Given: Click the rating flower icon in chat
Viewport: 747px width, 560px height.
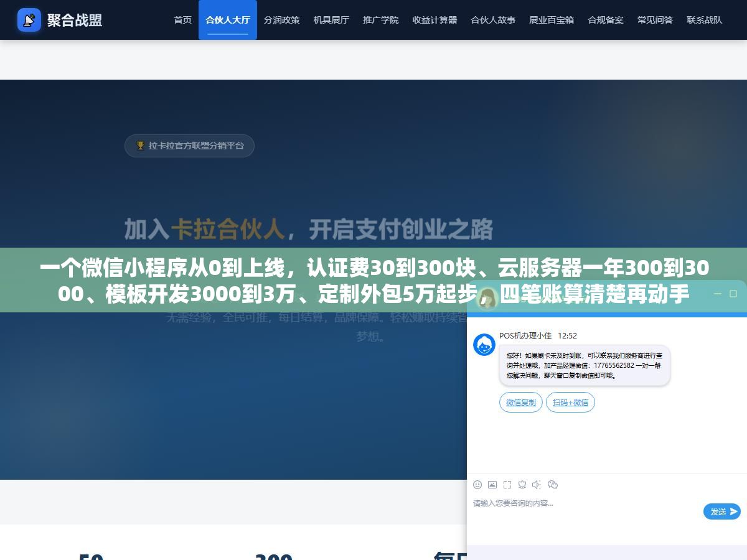Looking at the screenshot, I should click(x=522, y=485).
